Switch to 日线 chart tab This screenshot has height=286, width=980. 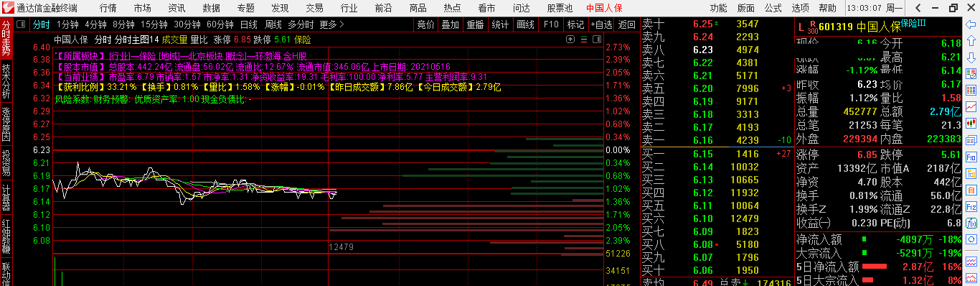point(248,24)
